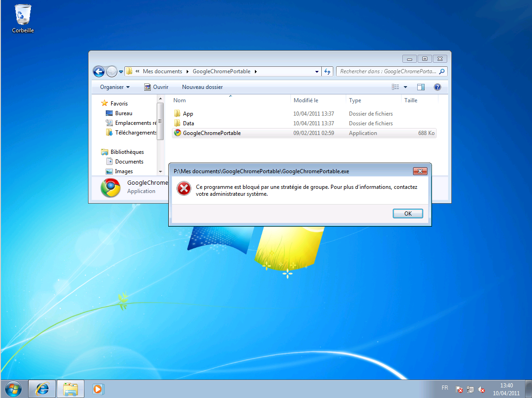This screenshot has height=398, width=532.
Task: Select the Data folder row
Action: 304,123
